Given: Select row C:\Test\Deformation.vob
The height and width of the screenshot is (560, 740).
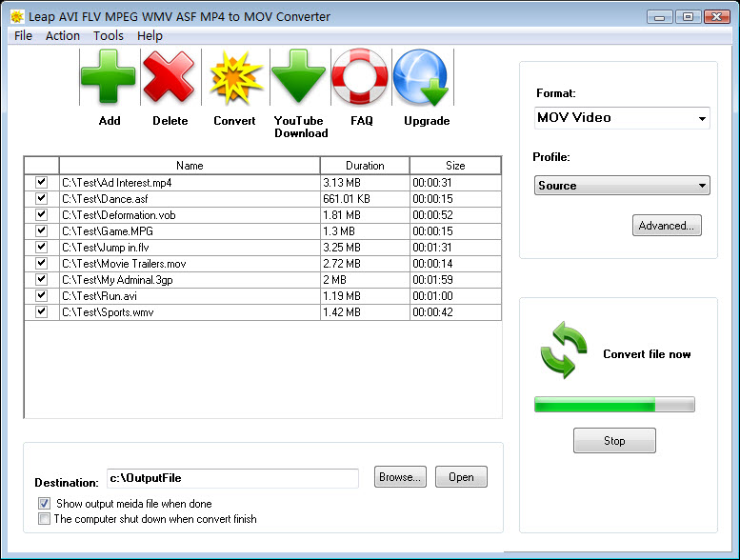Looking at the screenshot, I should point(263,215).
